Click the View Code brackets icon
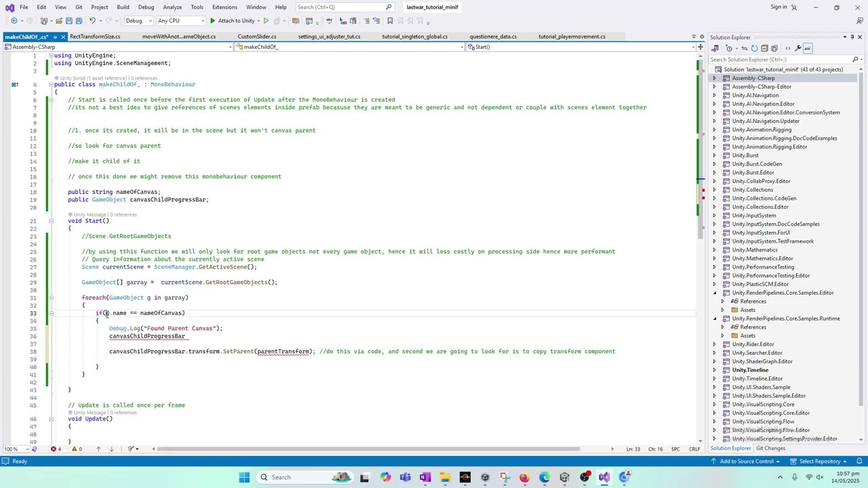 tap(787, 48)
